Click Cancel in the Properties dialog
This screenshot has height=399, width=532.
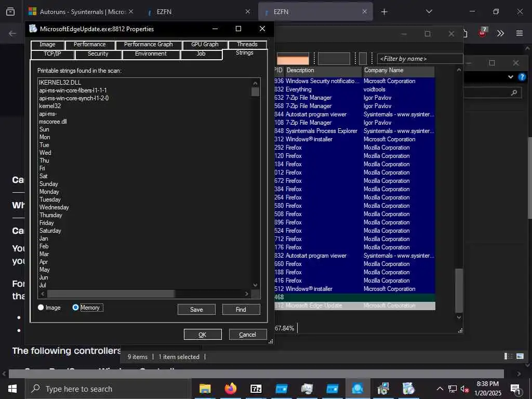click(248, 335)
